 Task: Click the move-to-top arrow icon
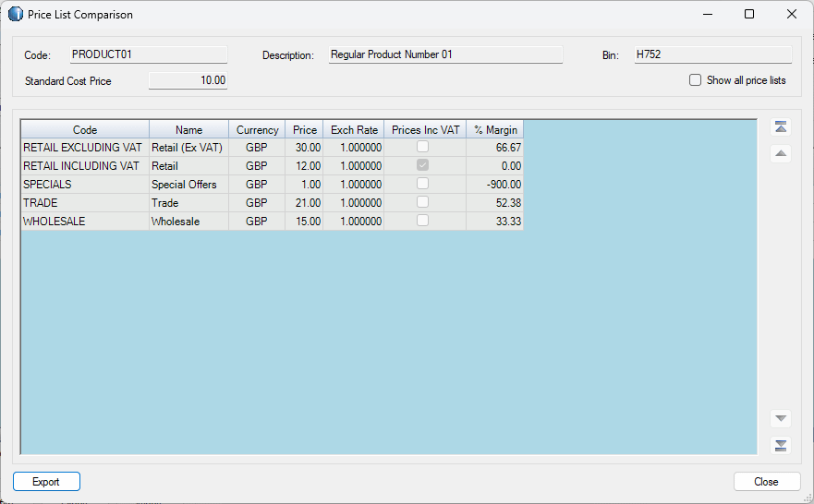pyautogui.click(x=781, y=127)
